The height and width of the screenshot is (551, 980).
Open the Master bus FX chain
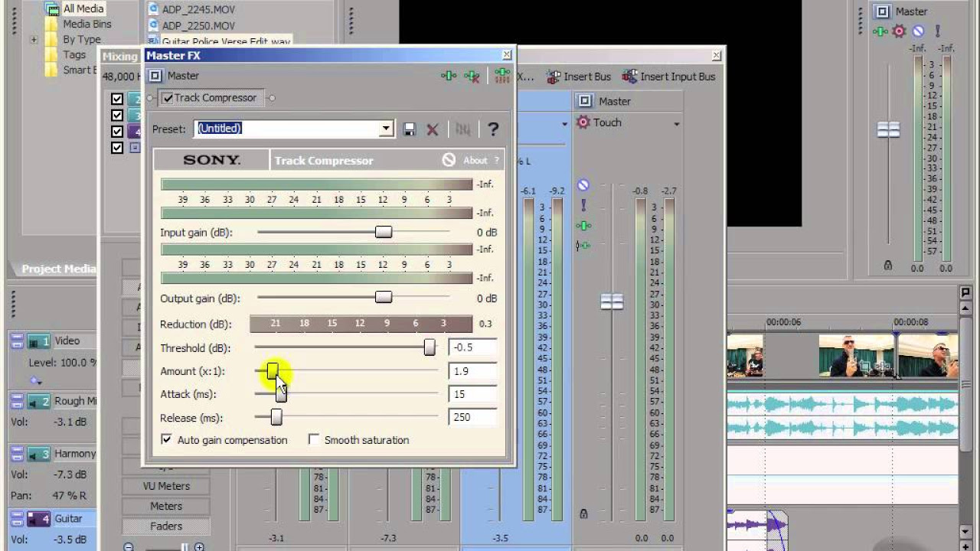pyautogui.click(x=583, y=226)
